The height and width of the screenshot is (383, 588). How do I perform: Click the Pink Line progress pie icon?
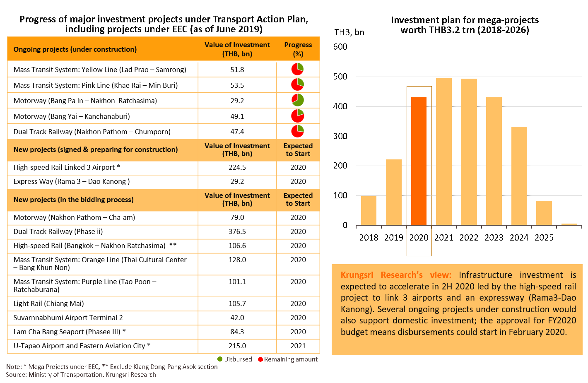(297, 84)
